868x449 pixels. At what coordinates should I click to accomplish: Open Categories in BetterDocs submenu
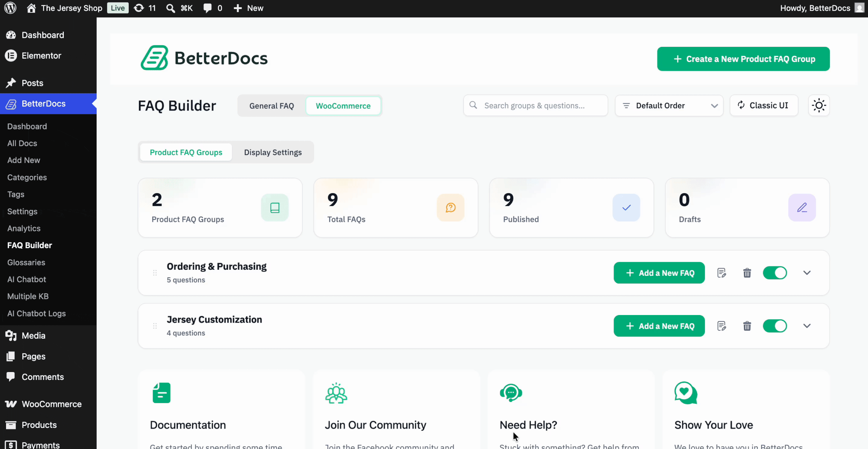click(27, 177)
